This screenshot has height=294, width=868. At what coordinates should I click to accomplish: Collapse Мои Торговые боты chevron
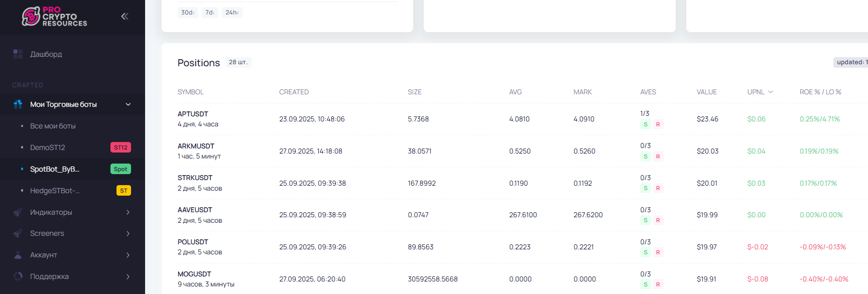pyautogui.click(x=128, y=104)
